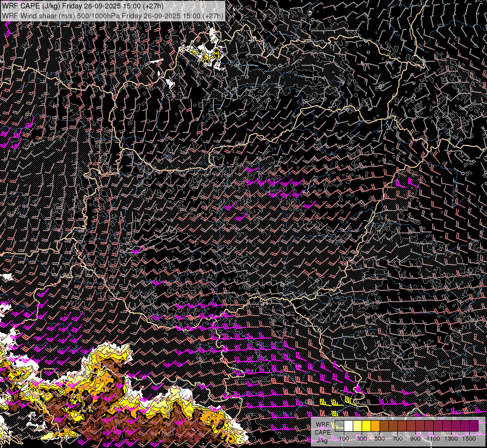Select the last purple swatch above 1500
The height and width of the screenshot is (448, 487).
click(474, 426)
